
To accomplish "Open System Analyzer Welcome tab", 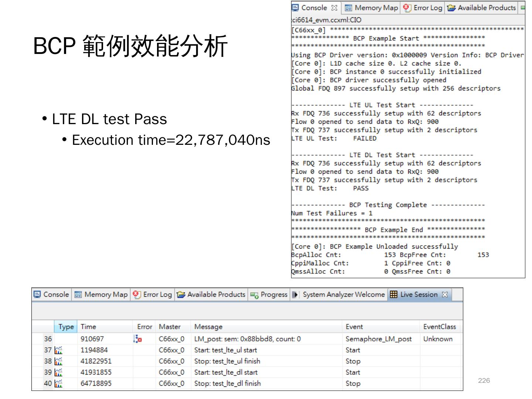I will pos(339,294).
